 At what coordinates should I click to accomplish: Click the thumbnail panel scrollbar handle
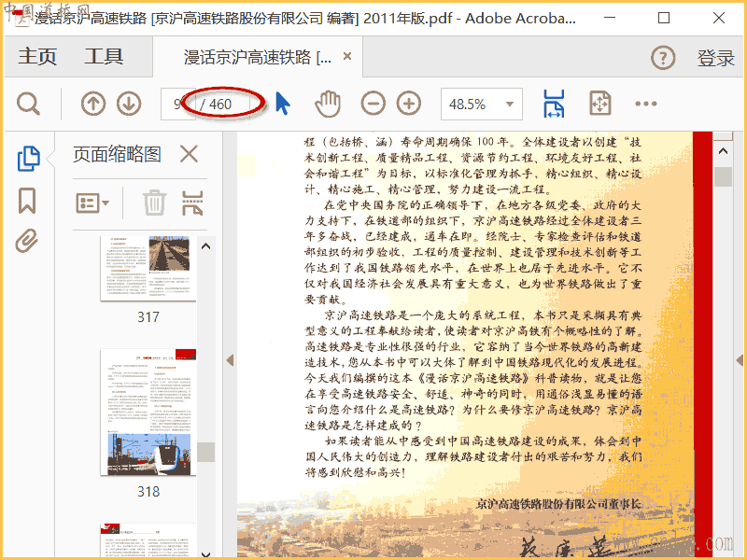coord(205,452)
